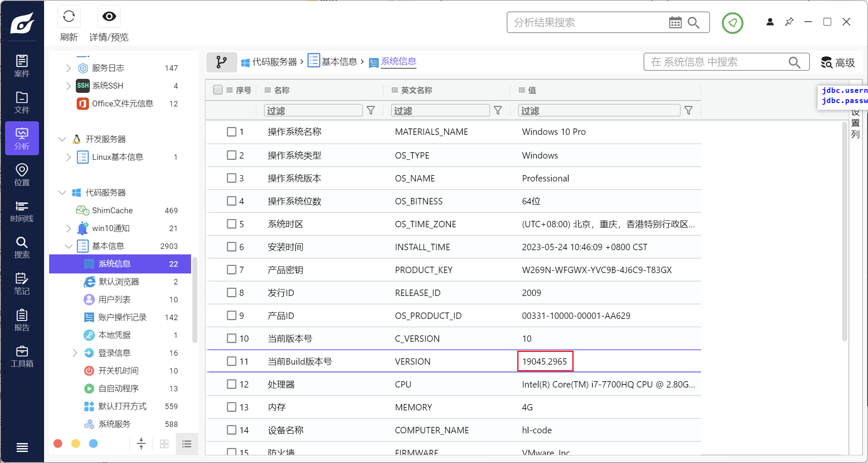Expand the Linux基本信息 tree node

[68, 157]
